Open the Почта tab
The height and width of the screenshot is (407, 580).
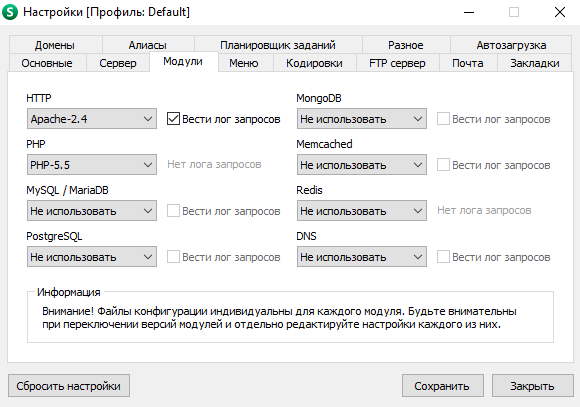(x=468, y=63)
